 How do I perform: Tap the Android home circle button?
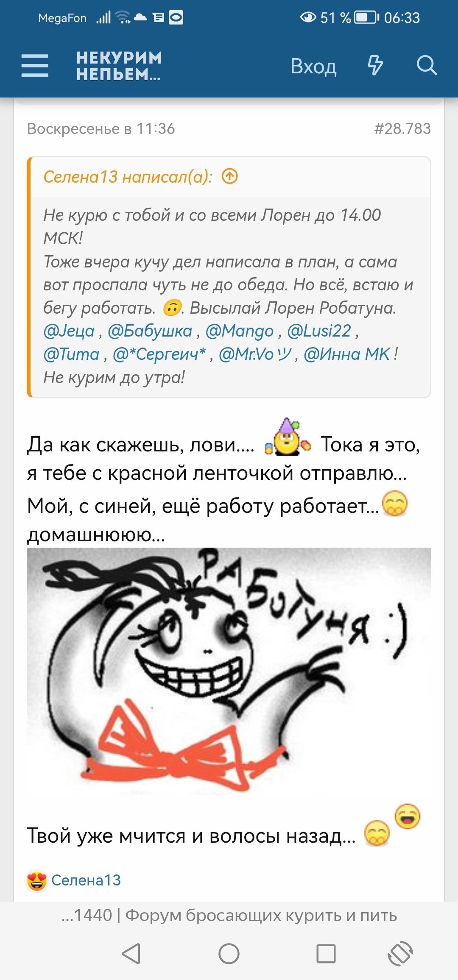tap(229, 954)
